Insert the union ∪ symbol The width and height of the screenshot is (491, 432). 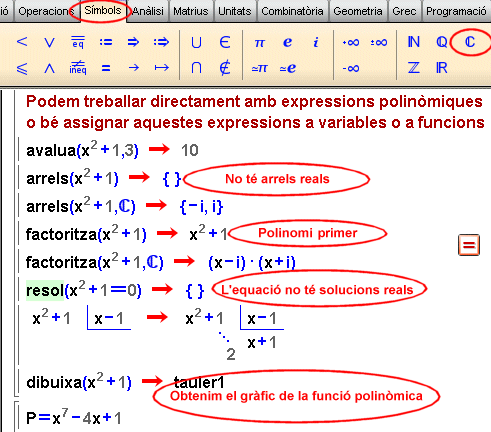click(x=196, y=43)
